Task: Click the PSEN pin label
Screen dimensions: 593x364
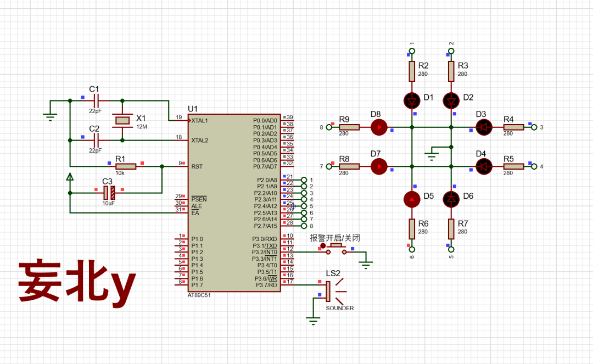Action: click(x=199, y=199)
